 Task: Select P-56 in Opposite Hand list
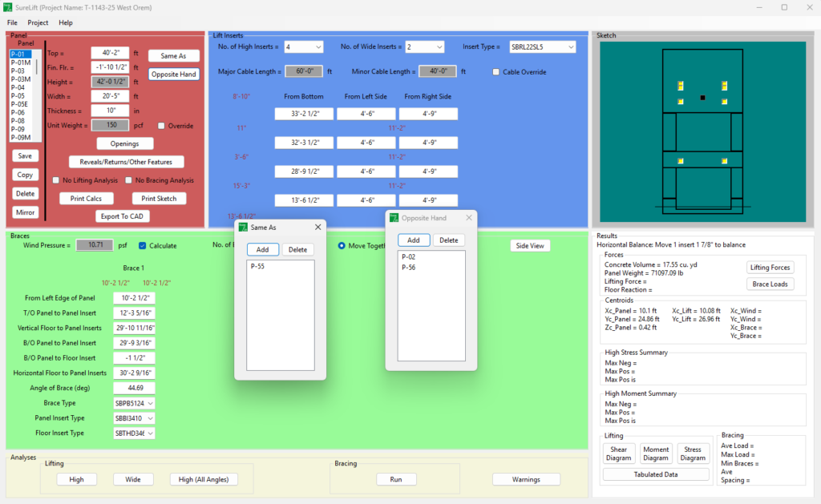tap(410, 268)
